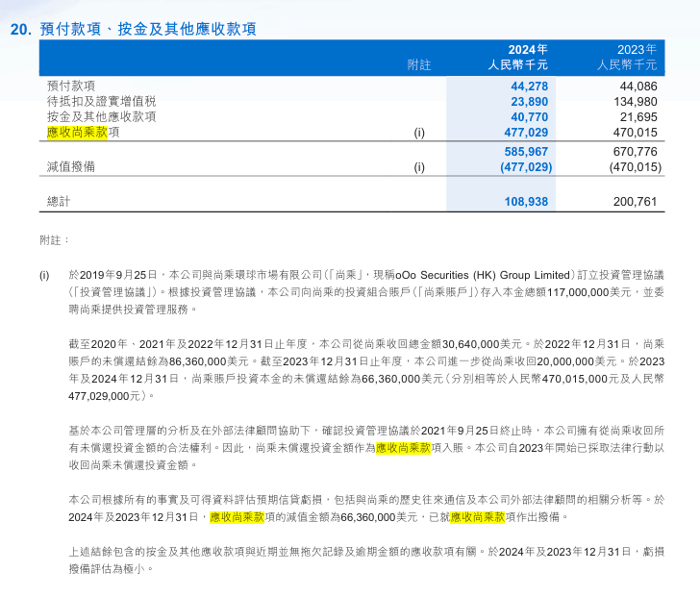This screenshot has height=596, width=700.
Task: Click the 477,029 value in 應收尚乘款 row
Action: 526,133
